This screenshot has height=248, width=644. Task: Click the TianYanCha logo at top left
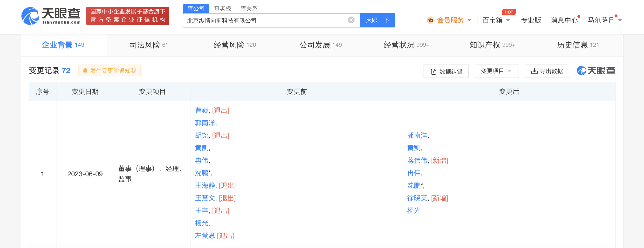coord(51,16)
